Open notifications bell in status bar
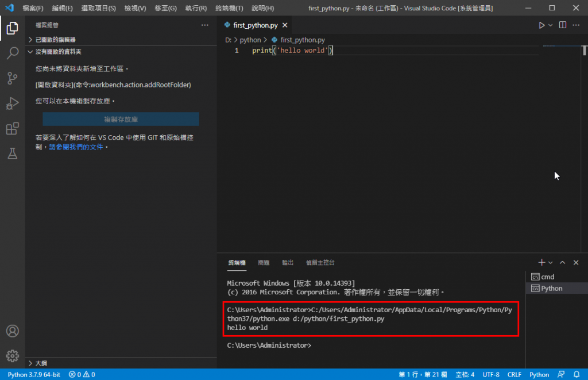Image resolution: width=588 pixels, height=380 pixels. (x=577, y=374)
